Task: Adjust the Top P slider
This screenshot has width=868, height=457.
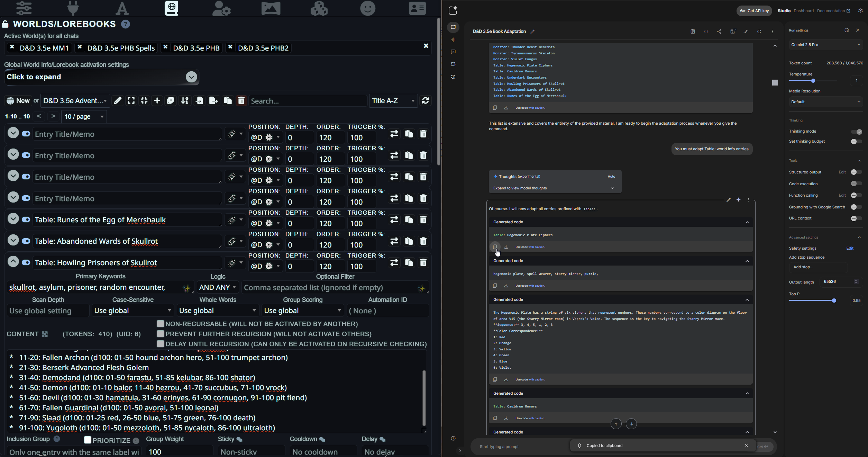Action: pos(834,301)
